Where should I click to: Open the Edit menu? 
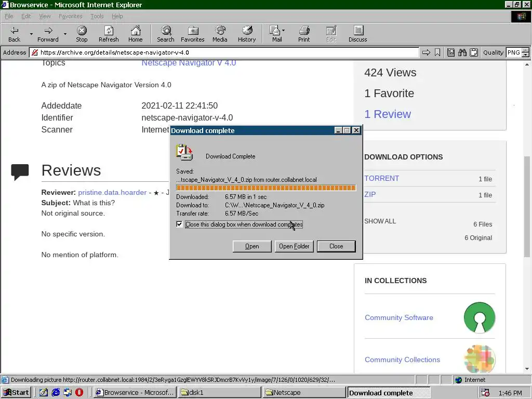click(26, 16)
